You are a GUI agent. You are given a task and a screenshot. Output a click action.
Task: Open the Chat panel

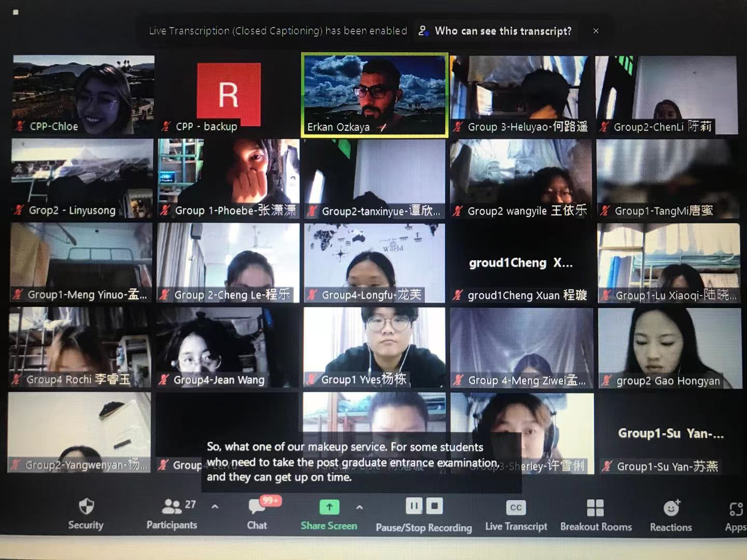coord(257,507)
